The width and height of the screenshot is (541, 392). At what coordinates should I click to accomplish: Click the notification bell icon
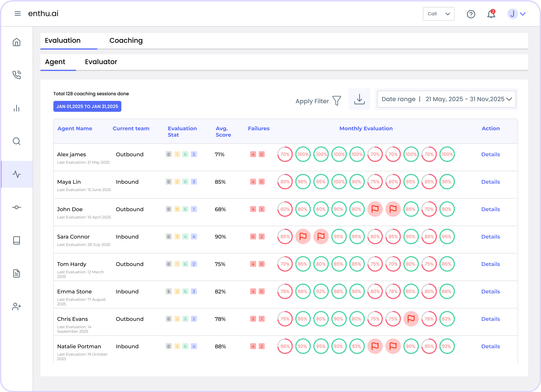(491, 14)
